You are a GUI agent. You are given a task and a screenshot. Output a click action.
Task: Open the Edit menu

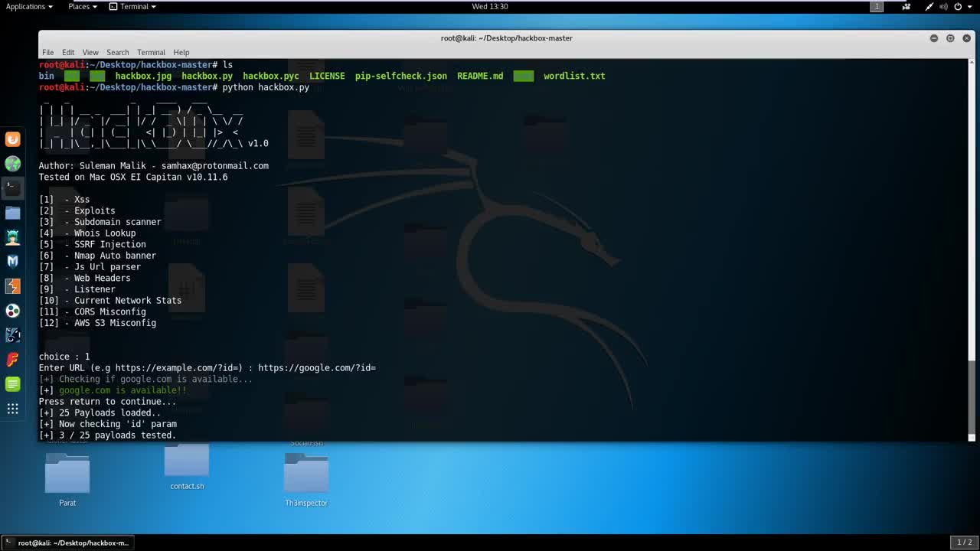68,52
